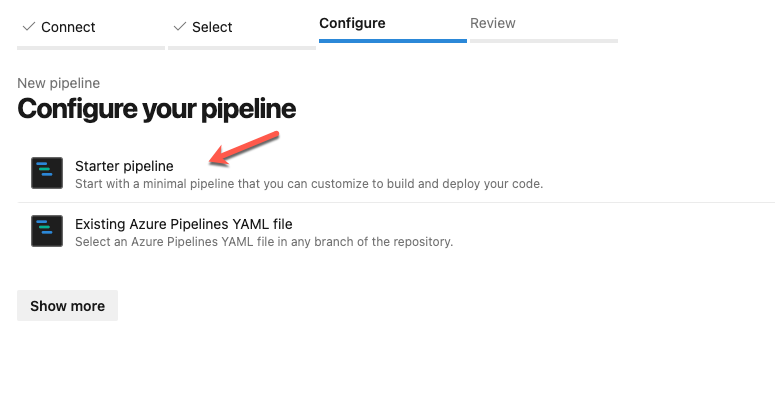This screenshot has width=775, height=418.
Task: Click the Starter pipeline description text
Action: [x=309, y=184]
